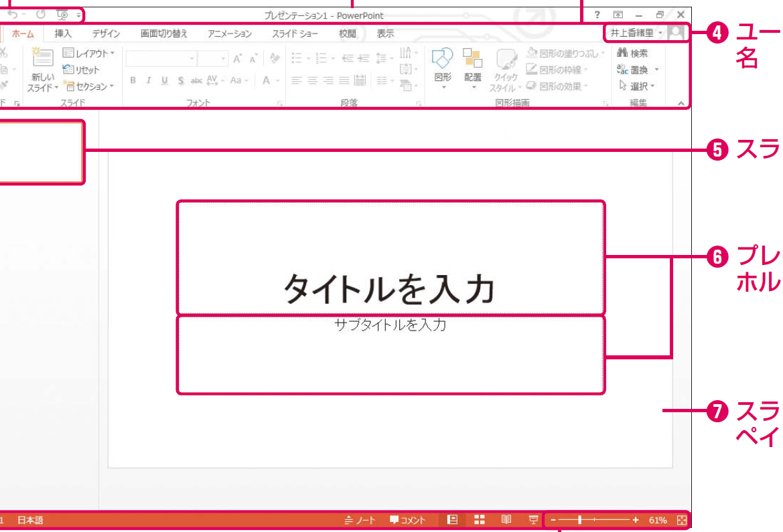Viewport: 783px width, 532px height.
Task: Click the numbered list icon
Action: coord(321,58)
